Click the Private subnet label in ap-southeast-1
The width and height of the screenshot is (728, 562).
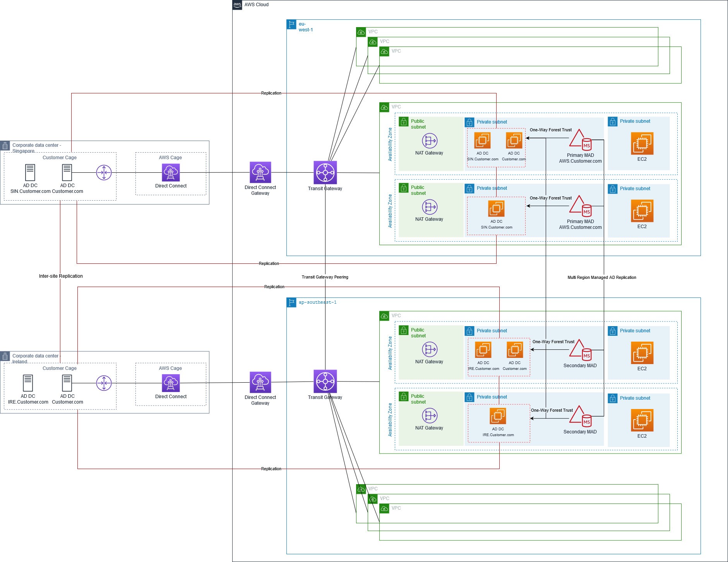tap(492, 330)
